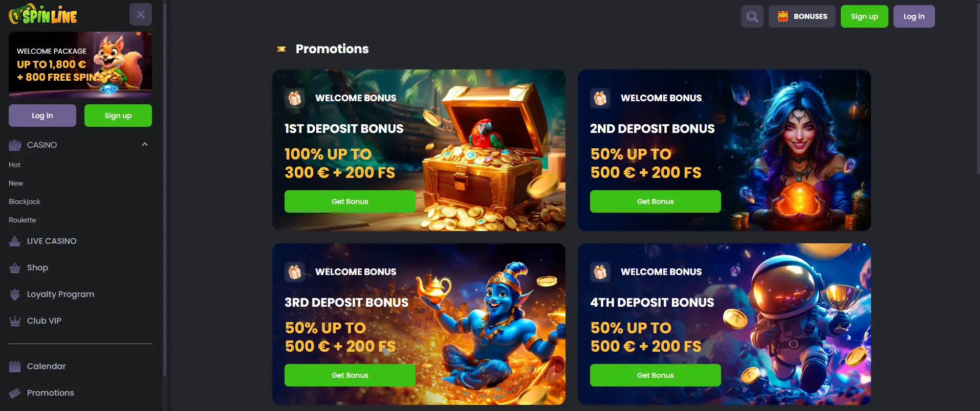The height and width of the screenshot is (411, 980).
Task: Select Hot under Casino menu
Action: pos(14,165)
